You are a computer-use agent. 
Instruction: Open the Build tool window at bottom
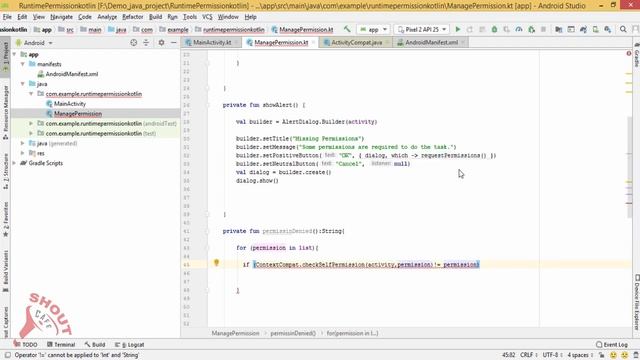click(x=95, y=344)
